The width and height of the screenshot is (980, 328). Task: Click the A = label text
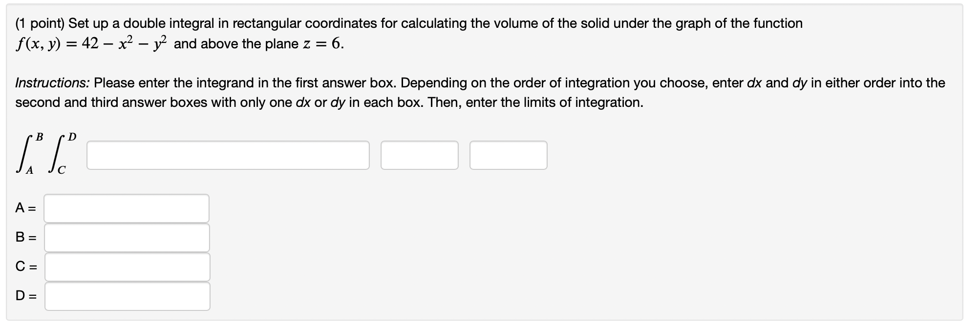25,208
